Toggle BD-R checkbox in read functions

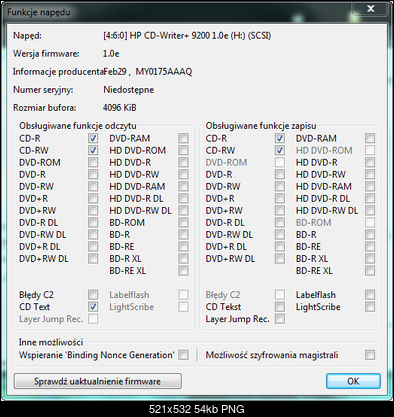pyautogui.click(x=183, y=234)
